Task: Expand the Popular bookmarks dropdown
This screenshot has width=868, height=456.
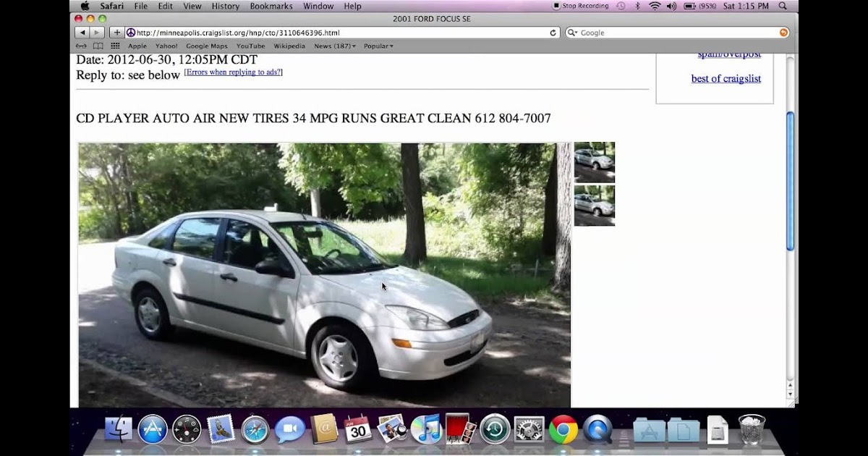Action: coord(378,46)
